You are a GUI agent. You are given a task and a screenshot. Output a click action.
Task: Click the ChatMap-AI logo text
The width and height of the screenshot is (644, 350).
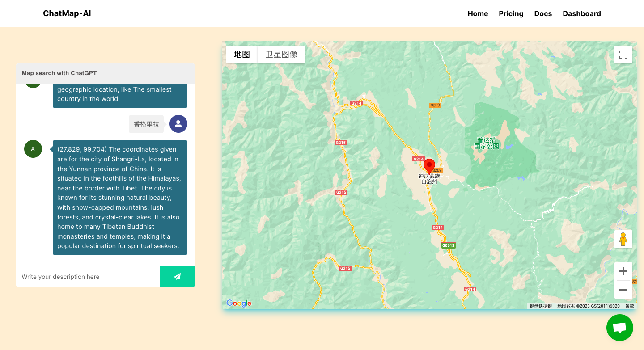pyautogui.click(x=67, y=13)
